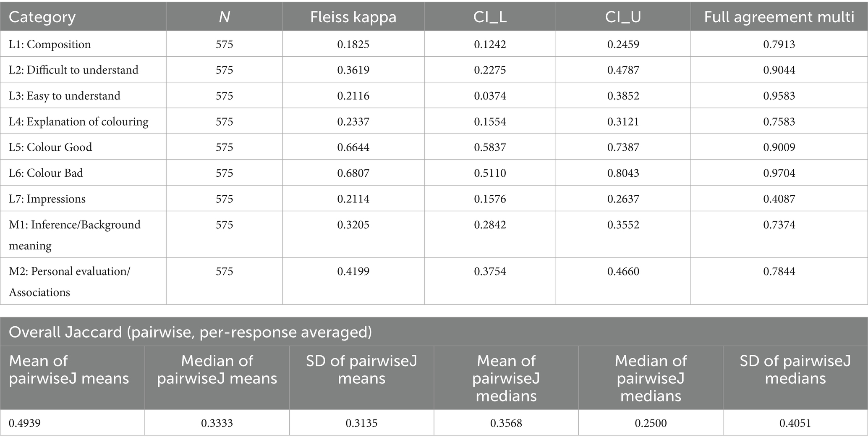The width and height of the screenshot is (868, 443).
Task: Select the L1: Composition row label
Action: pyautogui.click(x=50, y=45)
